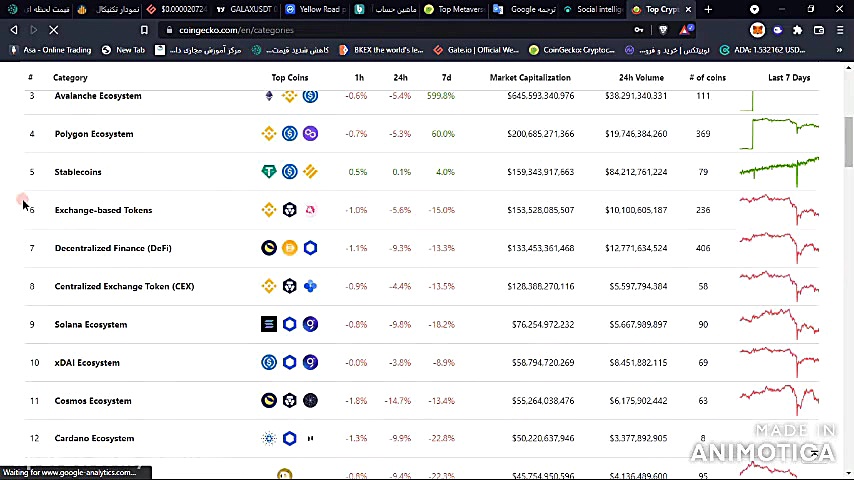Switch to the Google translate tab
The width and height of the screenshot is (854, 480).
click(x=523, y=9)
